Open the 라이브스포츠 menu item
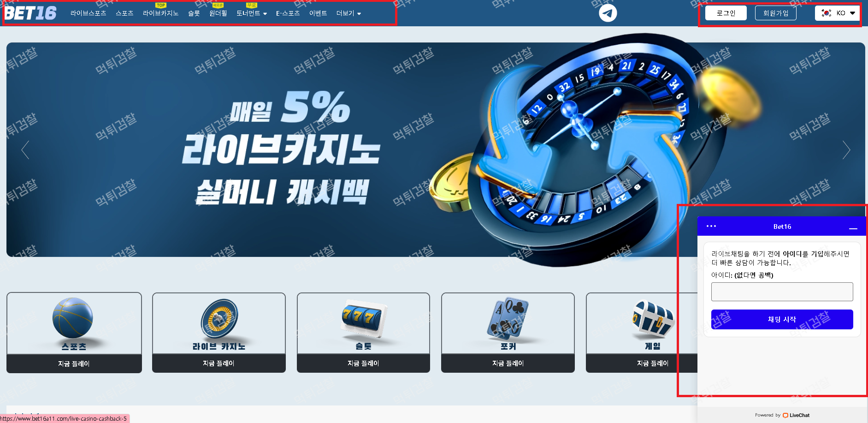This screenshot has width=868, height=423. pyautogui.click(x=88, y=13)
